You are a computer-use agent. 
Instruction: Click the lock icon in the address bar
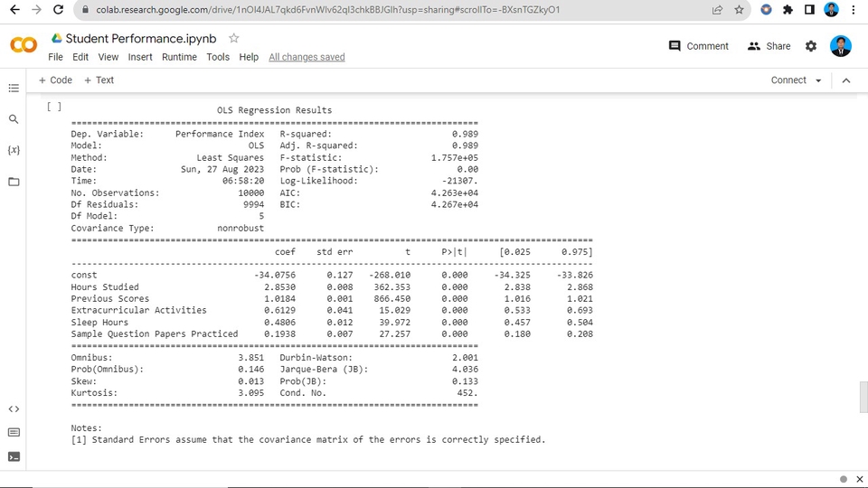(x=85, y=9)
